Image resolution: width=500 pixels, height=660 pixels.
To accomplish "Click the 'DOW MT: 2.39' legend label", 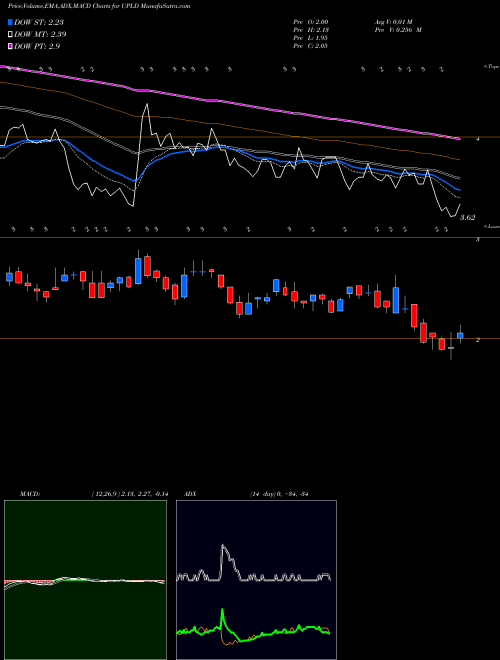I will (40, 35).
